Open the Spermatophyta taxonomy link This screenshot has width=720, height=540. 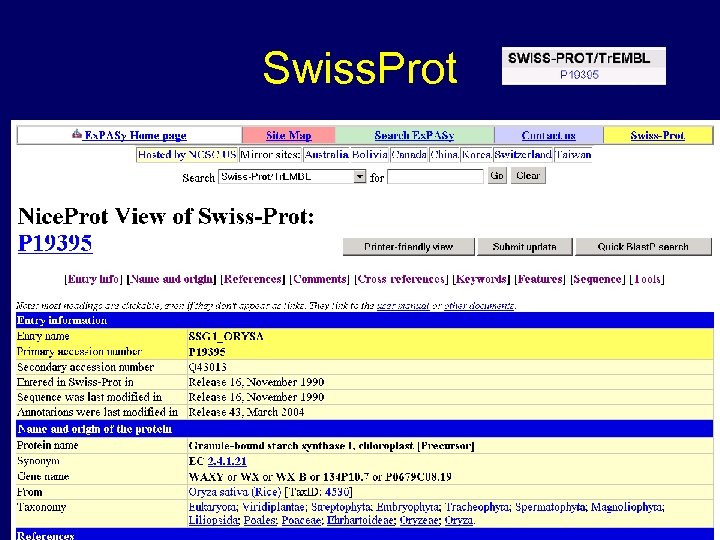tap(550, 507)
